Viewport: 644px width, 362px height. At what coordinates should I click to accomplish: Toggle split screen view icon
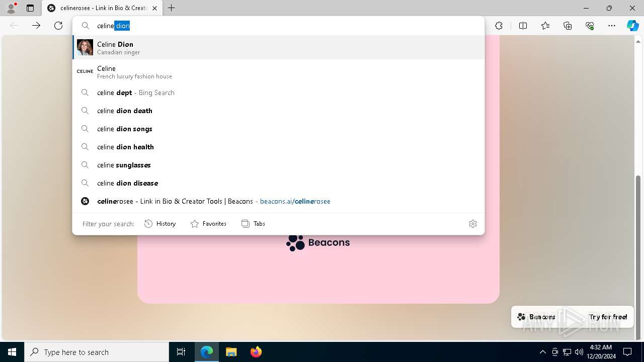523,26
